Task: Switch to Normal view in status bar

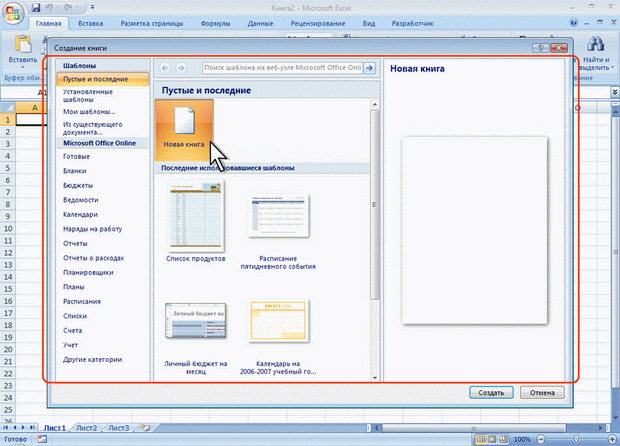Action: click(481, 439)
